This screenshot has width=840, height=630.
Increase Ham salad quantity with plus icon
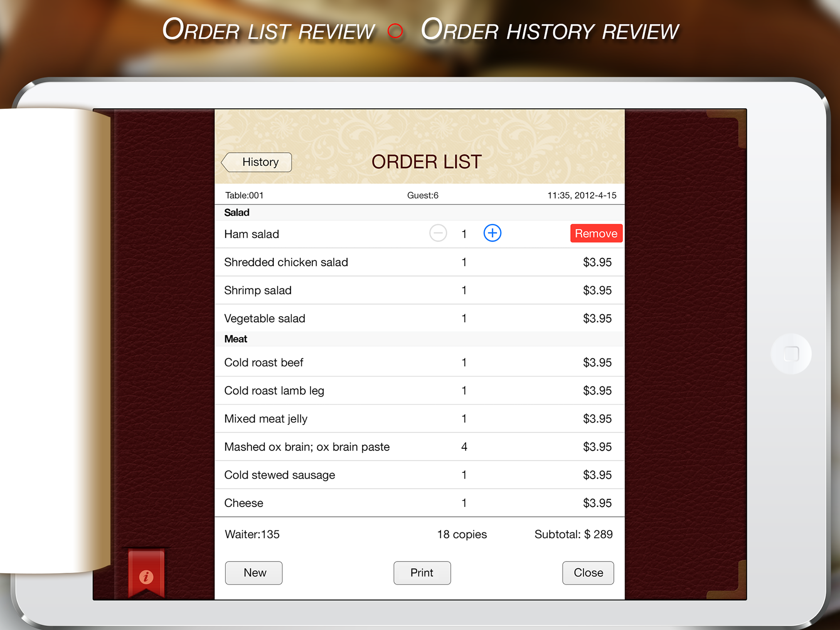tap(492, 233)
